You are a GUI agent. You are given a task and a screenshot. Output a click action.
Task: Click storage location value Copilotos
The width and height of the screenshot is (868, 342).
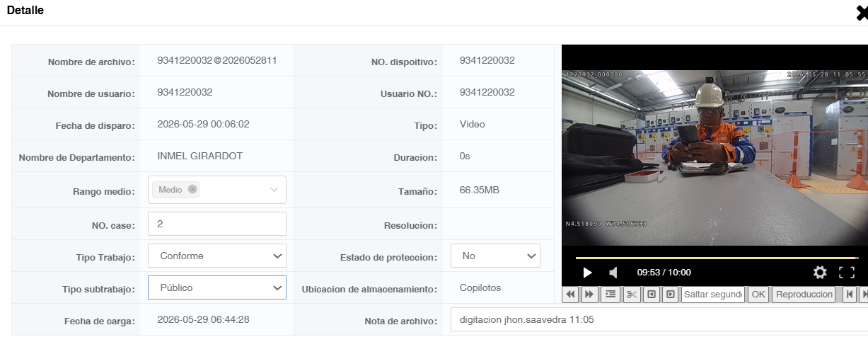pos(480,287)
